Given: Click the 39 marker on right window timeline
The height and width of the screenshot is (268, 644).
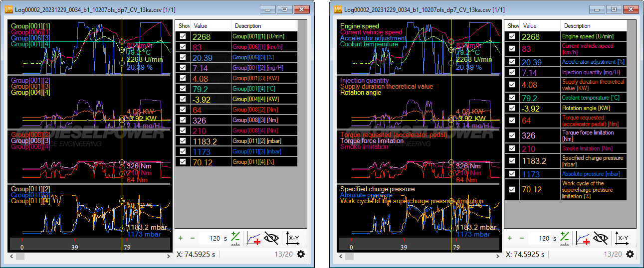Looking at the screenshot, I should point(404,247).
